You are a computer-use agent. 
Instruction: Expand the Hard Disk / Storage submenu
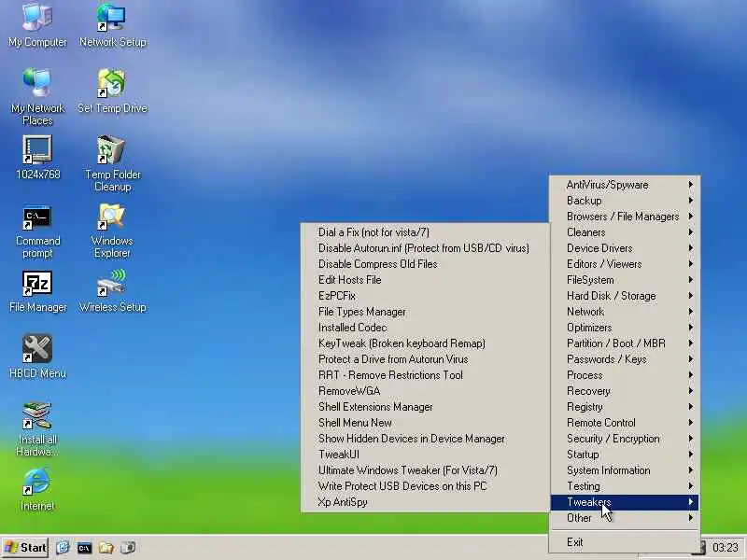pos(625,296)
